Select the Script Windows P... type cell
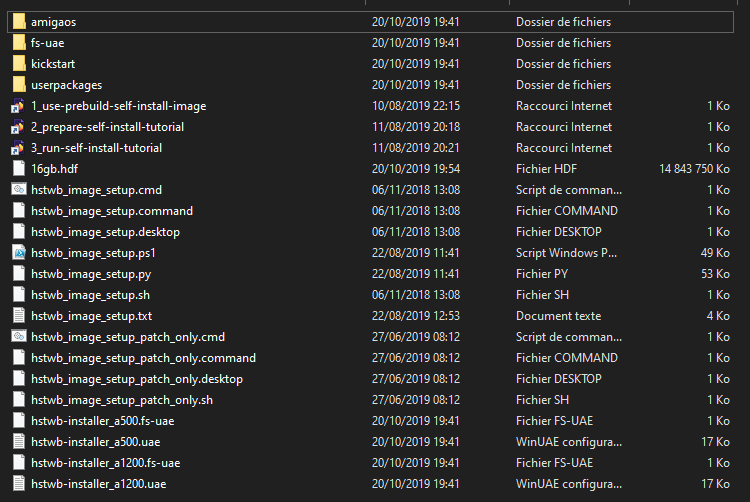The image size is (750, 502). [566, 253]
